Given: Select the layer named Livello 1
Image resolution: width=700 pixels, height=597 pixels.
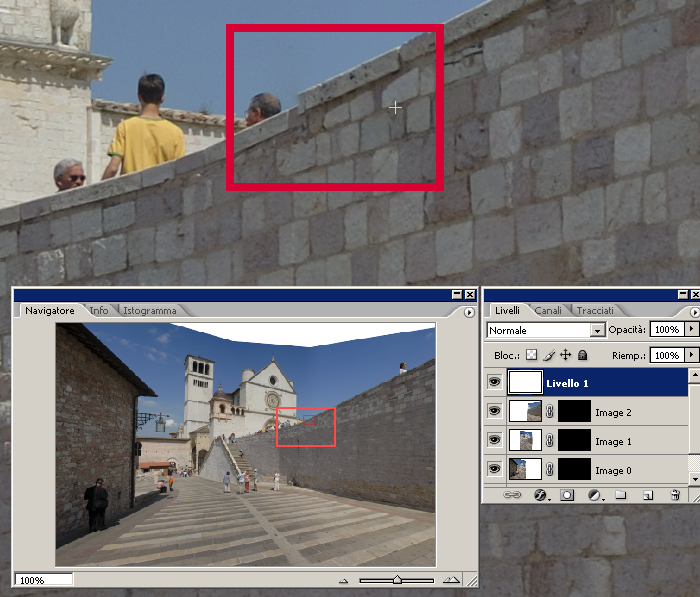Looking at the screenshot, I should 567,384.
